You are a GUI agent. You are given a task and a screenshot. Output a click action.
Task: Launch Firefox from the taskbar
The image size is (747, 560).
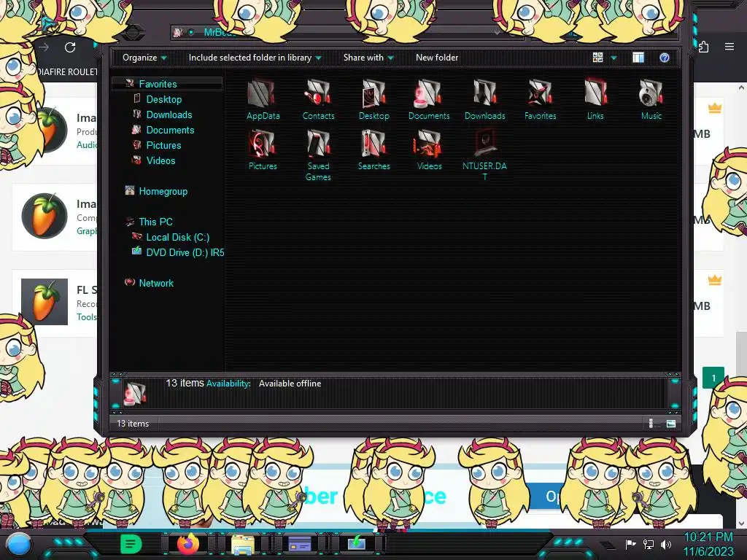point(188,543)
